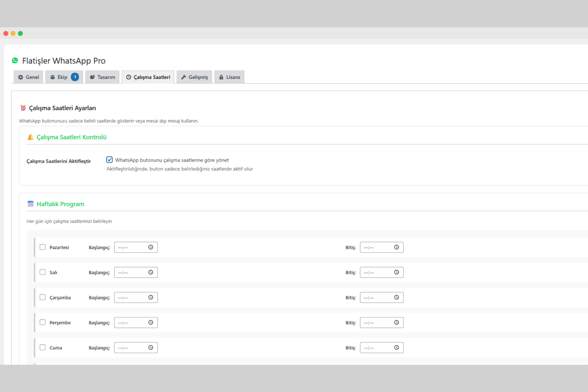Tick the Çarşamba day checkbox

(x=43, y=297)
